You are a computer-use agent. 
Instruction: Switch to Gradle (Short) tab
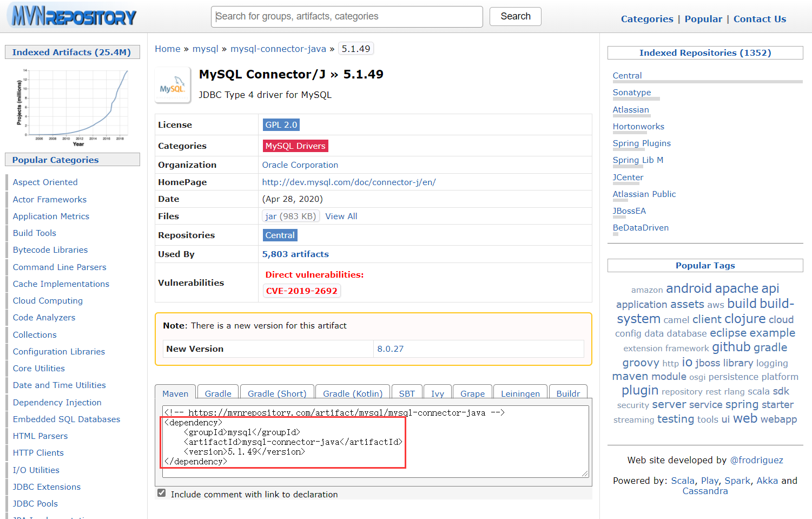277,393
